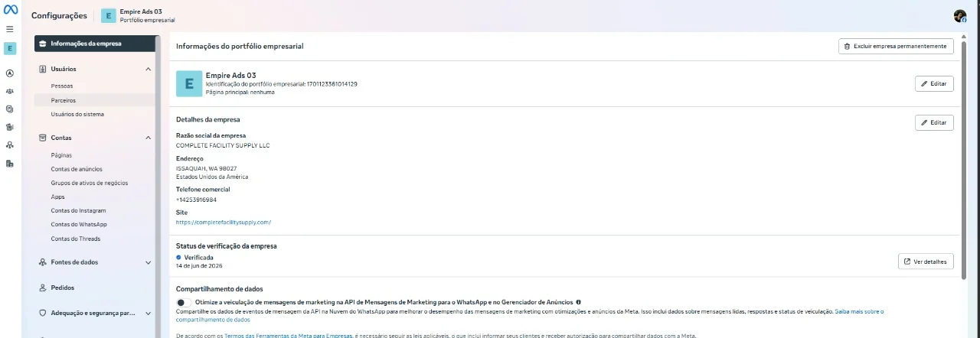This screenshot has width=980, height=338.
Task: Click the 14 de jun de 2026 date
Action: (x=199, y=265)
